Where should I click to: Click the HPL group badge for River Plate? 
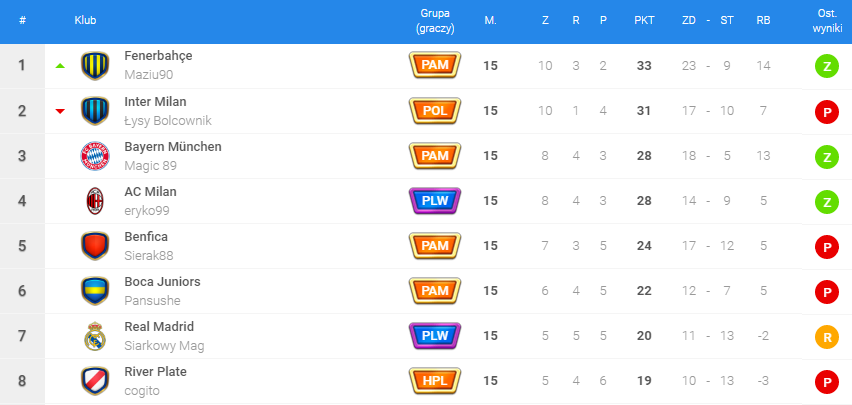coord(435,381)
